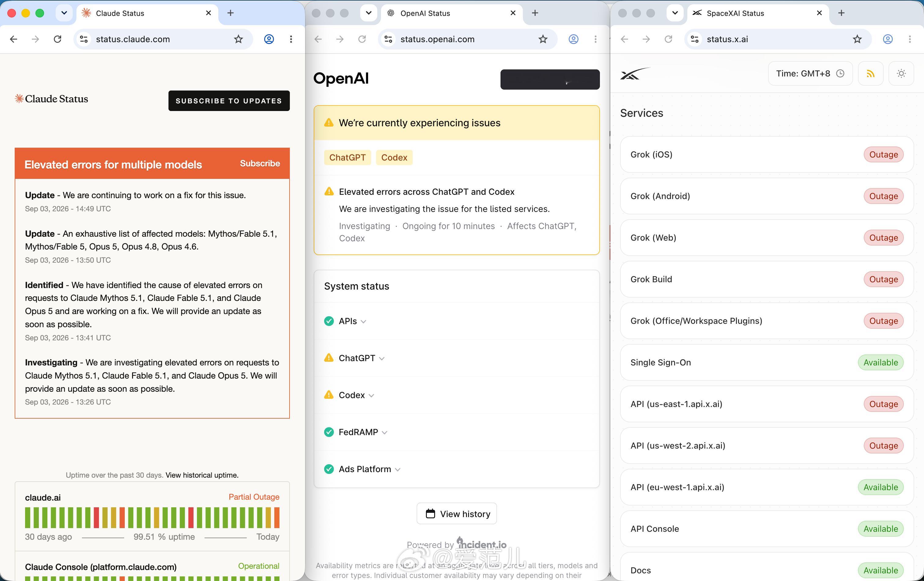This screenshot has height=581, width=924.
Task: Go back in the SpaceXAI Status window
Action: (x=625, y=39)
